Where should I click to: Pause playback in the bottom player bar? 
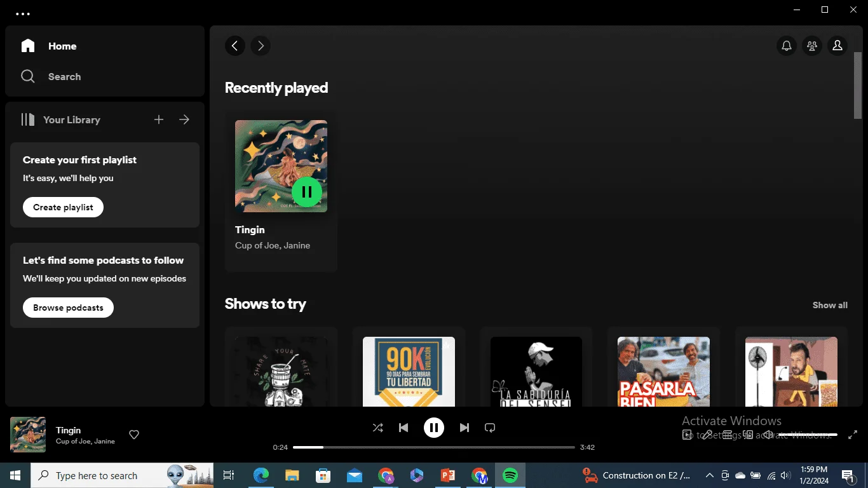coord(434,428)
